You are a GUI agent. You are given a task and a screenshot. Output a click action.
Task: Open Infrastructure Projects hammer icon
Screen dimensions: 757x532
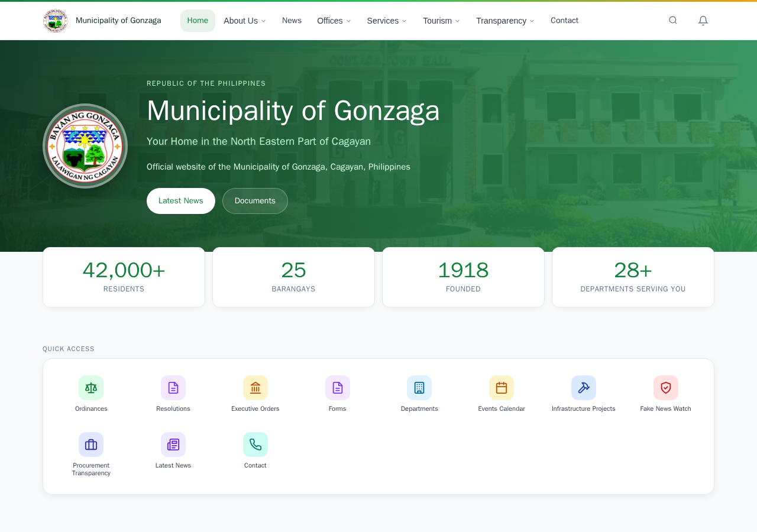point(584,388)
